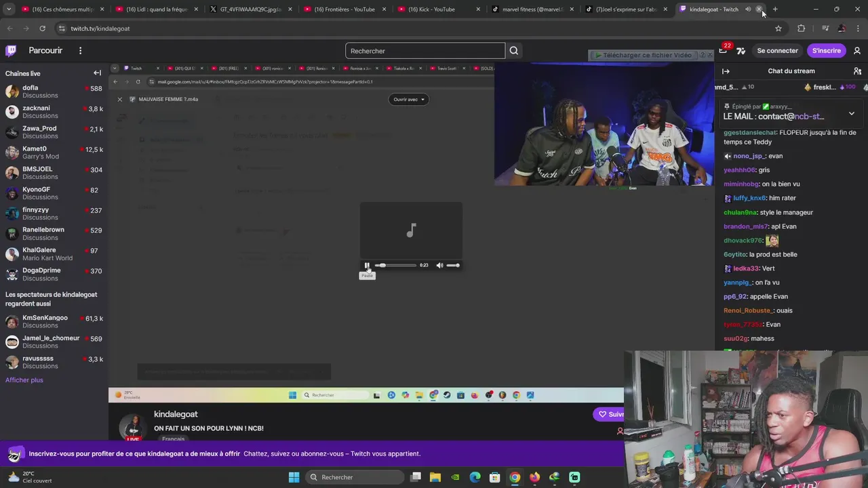Open Firefox from the taskbar
Viewport: 868px width, 488px height.
(x=534, y=477)
